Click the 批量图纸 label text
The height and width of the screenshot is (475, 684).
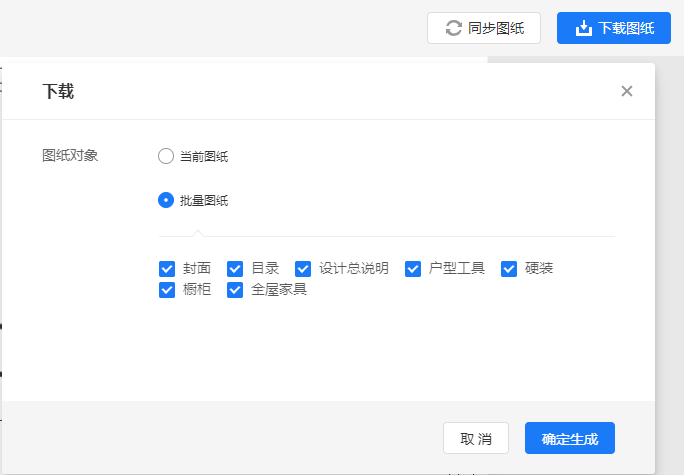pyautogui.click(x=204, y=200)
